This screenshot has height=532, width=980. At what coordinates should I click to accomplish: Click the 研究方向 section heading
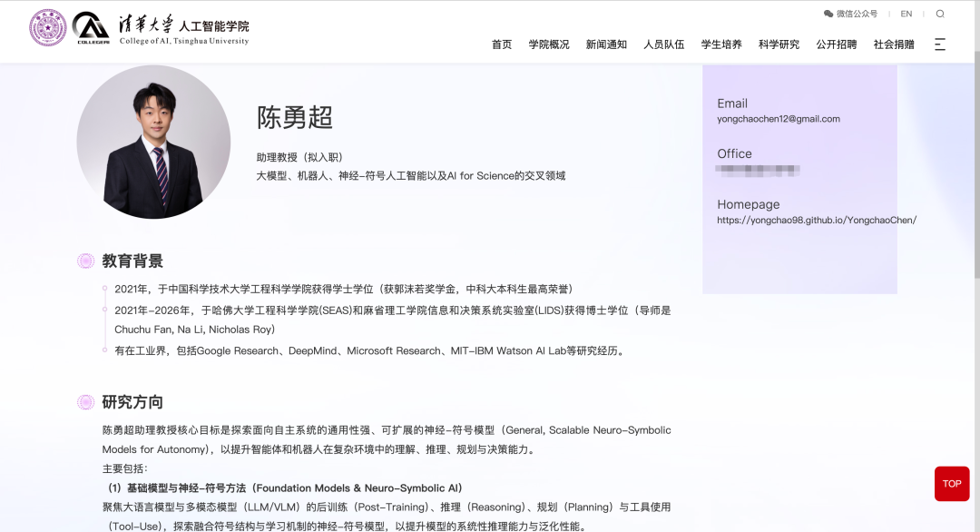coord(132,402)
